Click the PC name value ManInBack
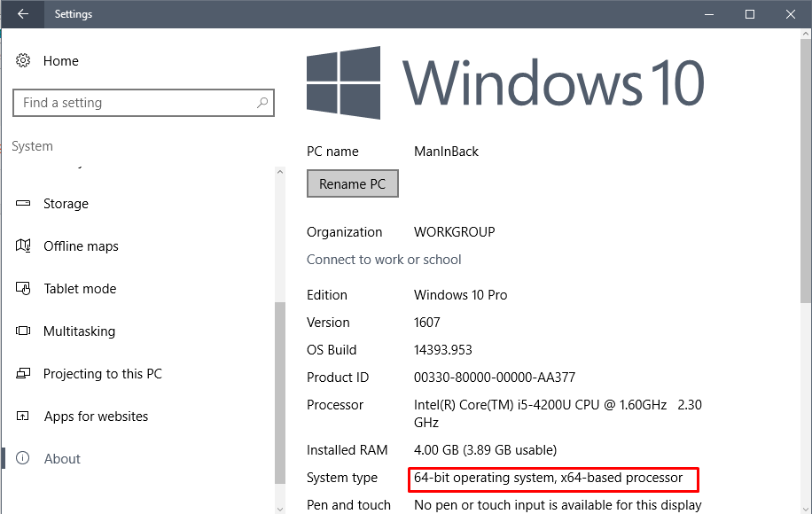Viewport: 812px width, 514px height. [446, 152]
